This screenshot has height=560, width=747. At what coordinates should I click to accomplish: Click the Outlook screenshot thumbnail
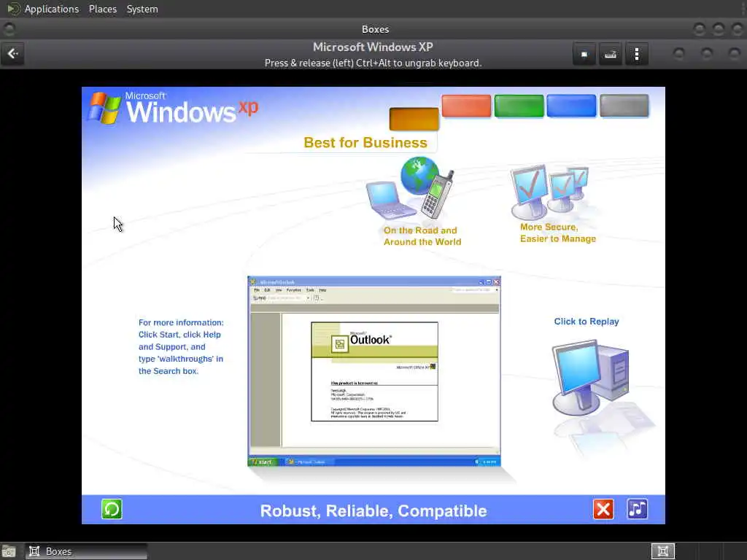point(374,371)
